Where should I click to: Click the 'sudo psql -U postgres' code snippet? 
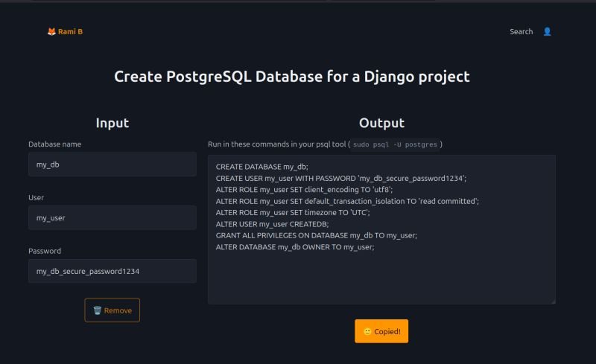click(395, 144)
